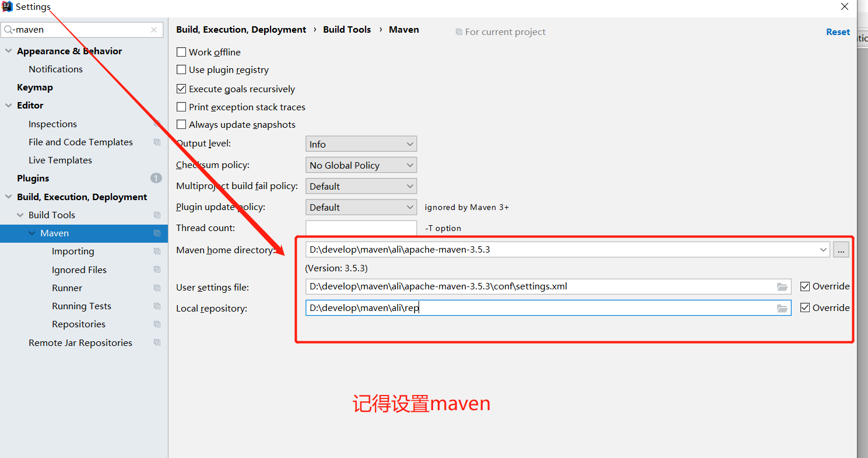This screenshot has width=868, height=458.
Task: Enable Always update snapshots checkbox
Action: tap(181, 124)
